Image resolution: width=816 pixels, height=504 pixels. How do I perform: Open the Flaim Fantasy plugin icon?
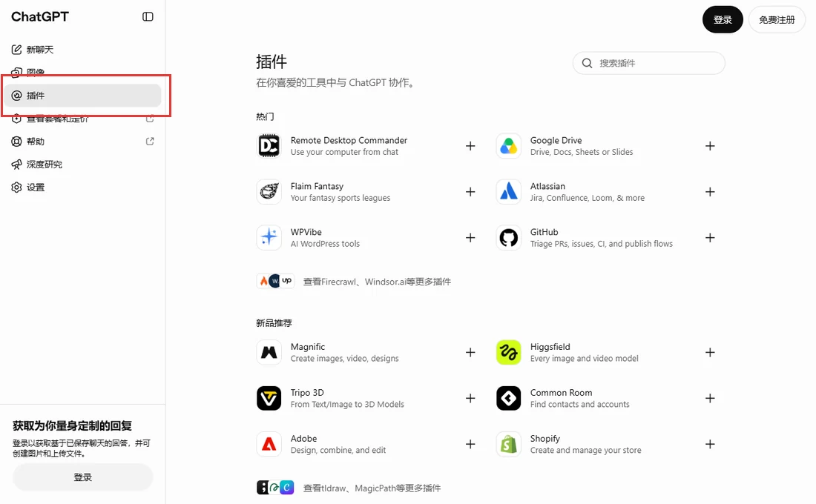click(269, 191)
